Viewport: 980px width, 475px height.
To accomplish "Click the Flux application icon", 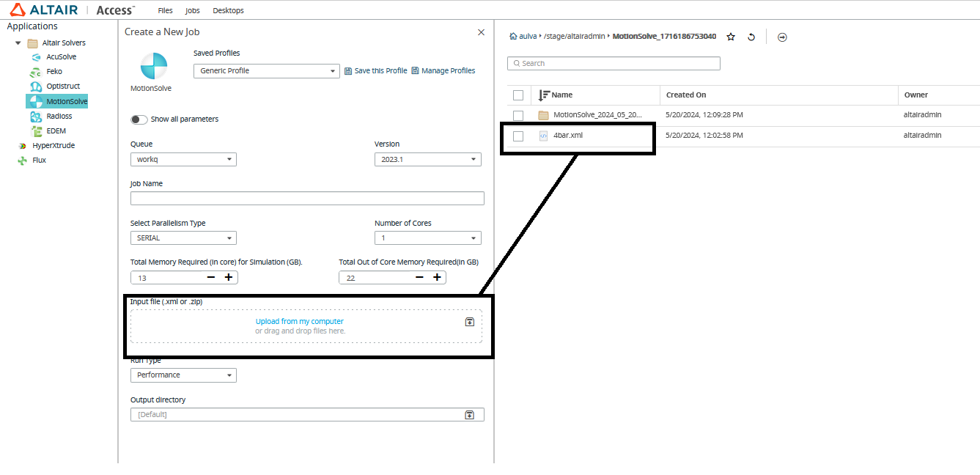I will [22, 160].
